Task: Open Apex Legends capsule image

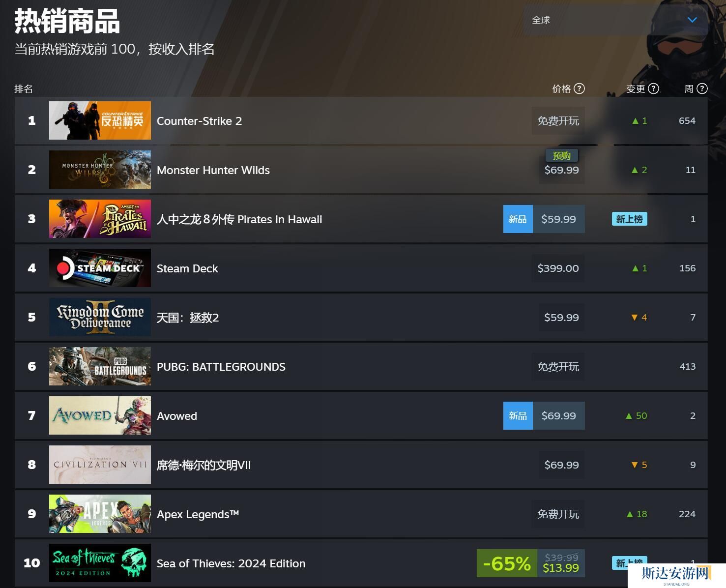Action: 100,514
